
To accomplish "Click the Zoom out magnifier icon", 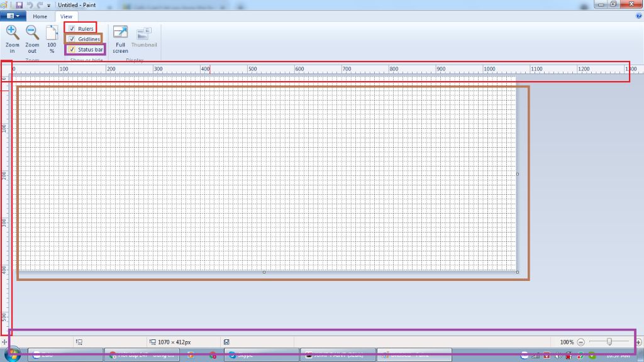I will tap(32, 34).
